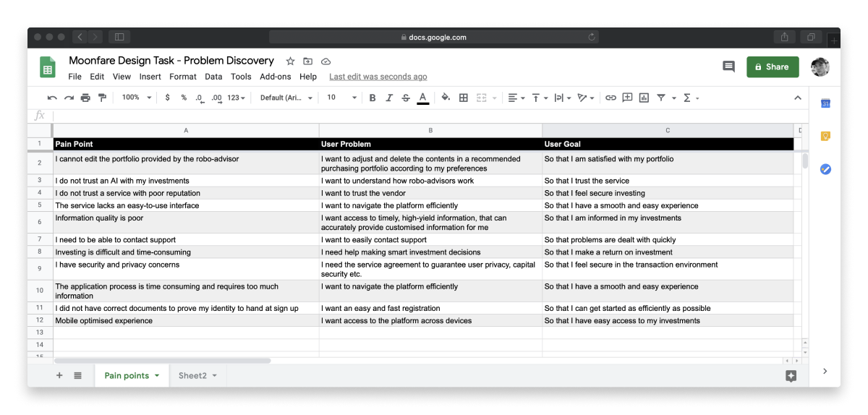The image size is (868, 415).
Task: Open Google Calendar side panel icon
Action: pyautogui.click(x=825, y=104)
